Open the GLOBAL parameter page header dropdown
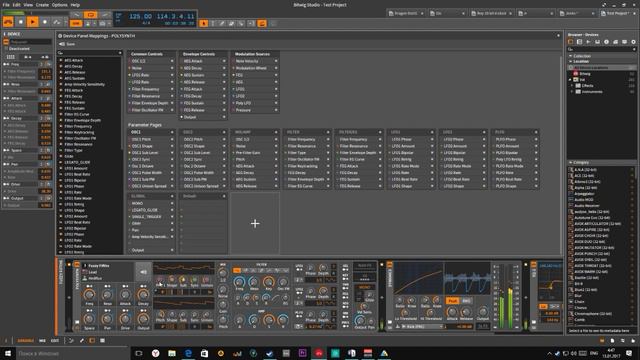The height and width of the screenshot is (360, 640). click(x=172, y=196)
